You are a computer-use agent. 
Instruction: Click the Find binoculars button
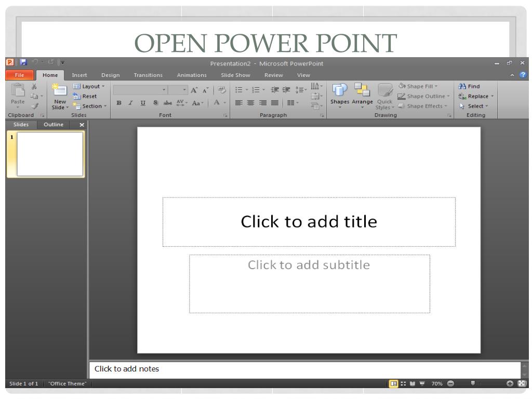coord(469,86)
